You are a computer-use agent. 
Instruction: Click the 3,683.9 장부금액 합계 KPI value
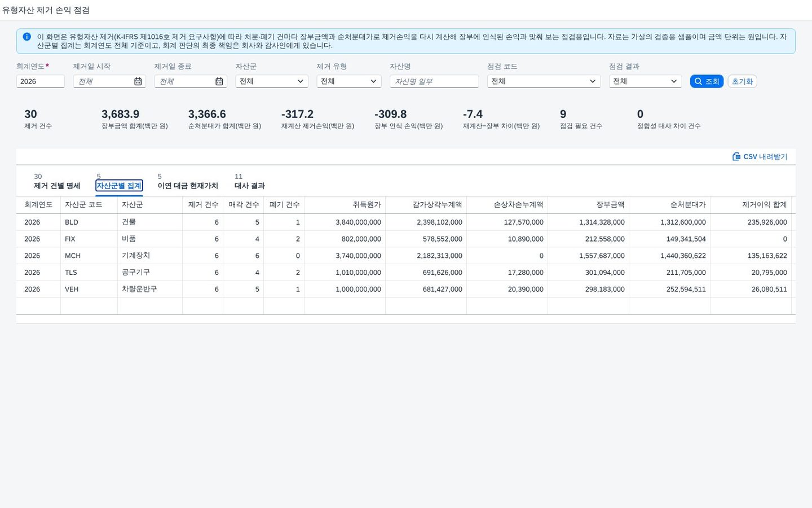[120, 114]
